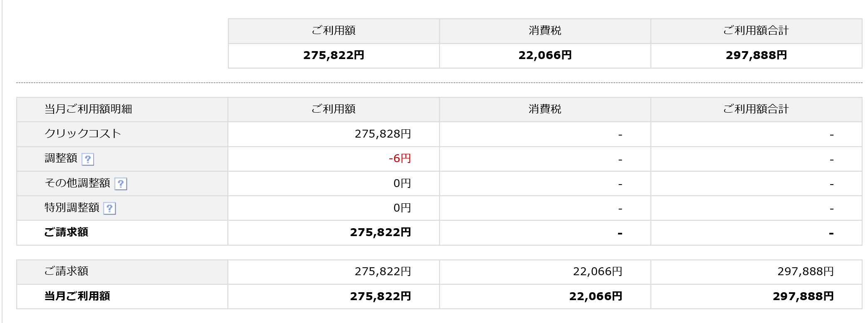
Task: Select the bold 22,066円 in bottom row
Action: pyautogui.click(x=596, y=296)
